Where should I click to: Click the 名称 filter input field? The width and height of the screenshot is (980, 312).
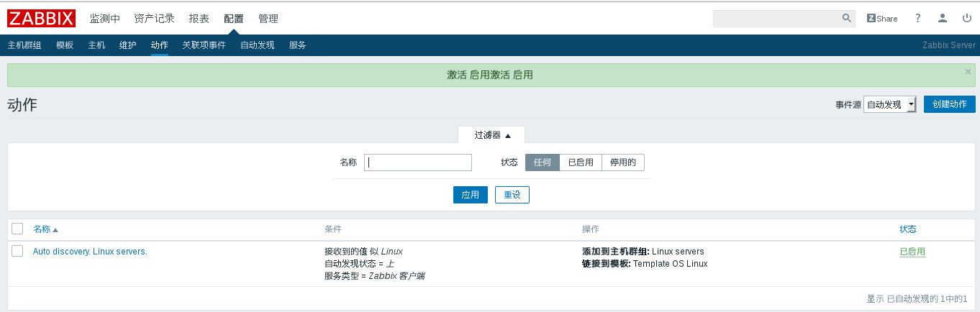(x=418, y=162)
